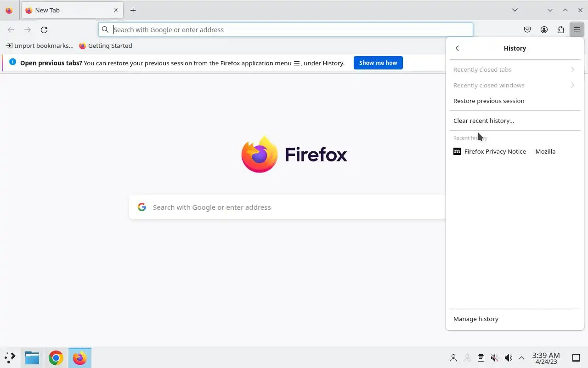
Task: Open Manage history
Action: click(x=514, y=319)
